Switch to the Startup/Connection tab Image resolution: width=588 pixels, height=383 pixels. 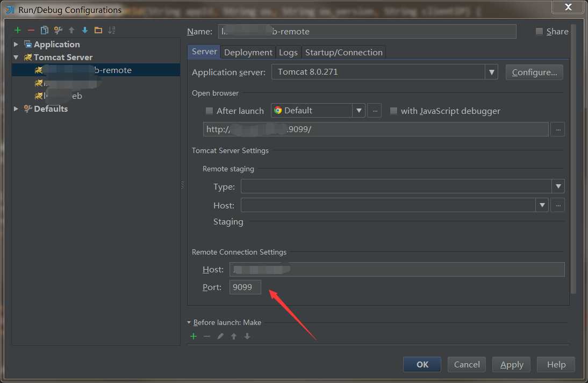click(344, 53)
